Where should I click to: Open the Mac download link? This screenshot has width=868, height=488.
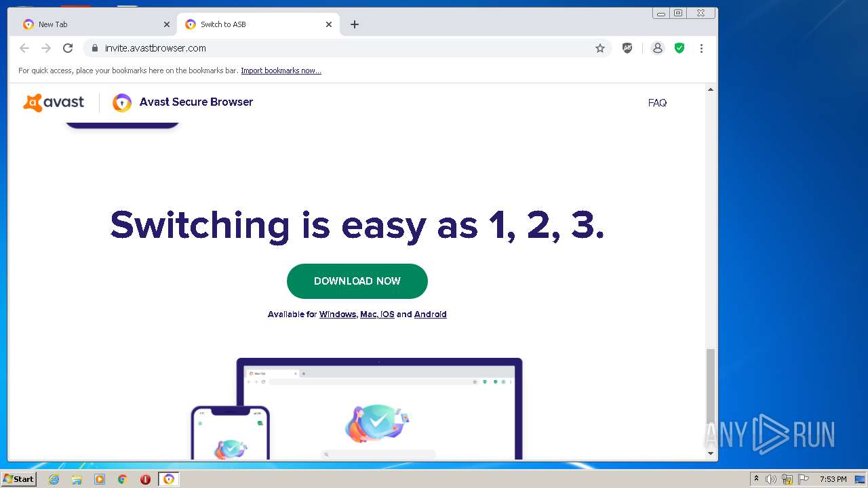(x=368, y=314)
